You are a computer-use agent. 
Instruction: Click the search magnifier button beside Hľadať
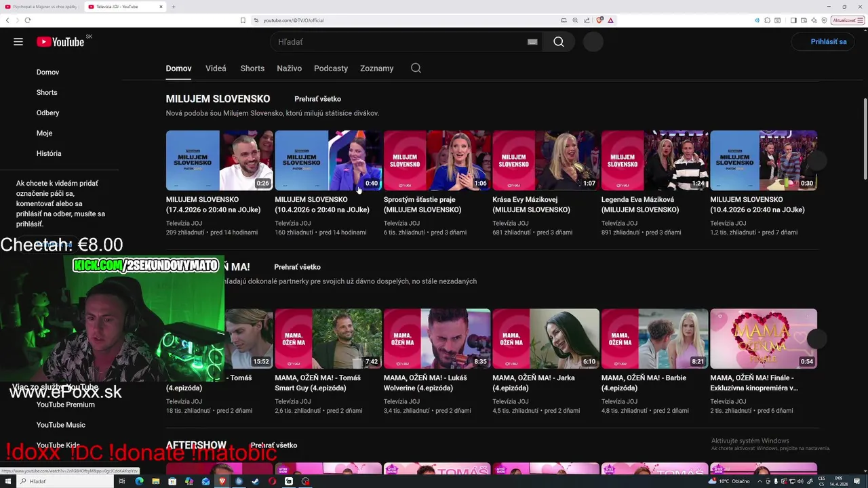click(559, 41)
